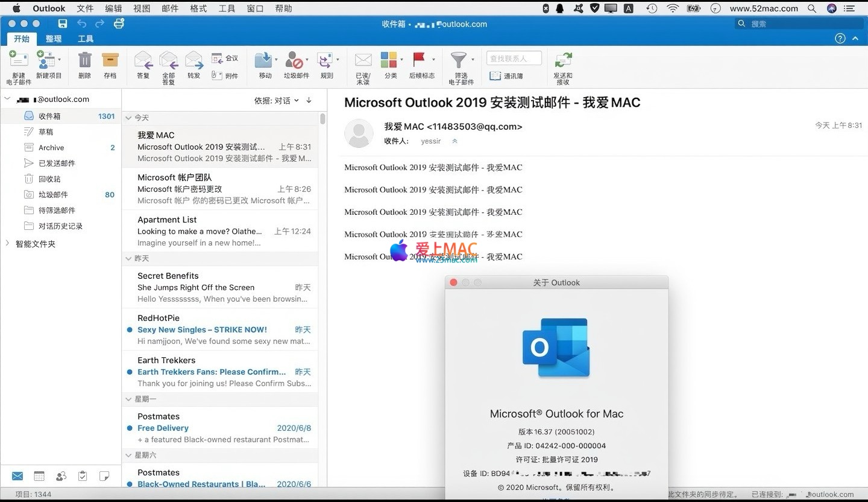The width and height of the screenshot is (868, 502).
Task: Expand the 智能文件夹 folder group
Action: [x=7, y=244]
